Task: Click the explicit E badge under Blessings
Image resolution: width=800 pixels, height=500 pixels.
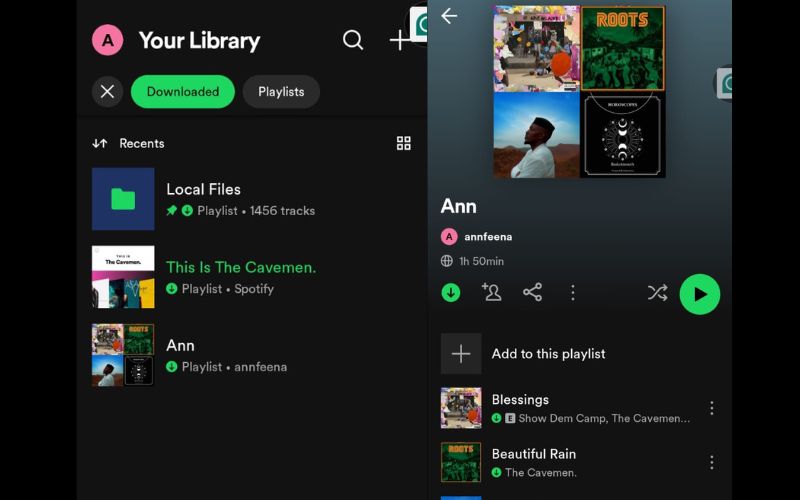Action: point(510,418)
